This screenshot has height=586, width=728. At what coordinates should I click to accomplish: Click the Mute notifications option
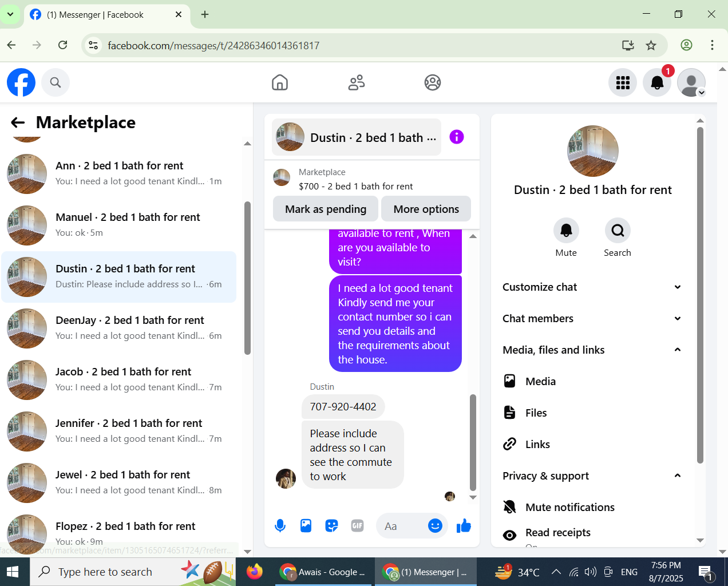click(x=592, y=507)
